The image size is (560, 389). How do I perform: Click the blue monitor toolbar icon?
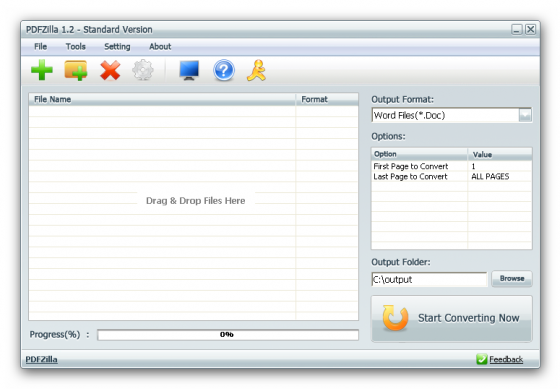click(x=189, y=70)
